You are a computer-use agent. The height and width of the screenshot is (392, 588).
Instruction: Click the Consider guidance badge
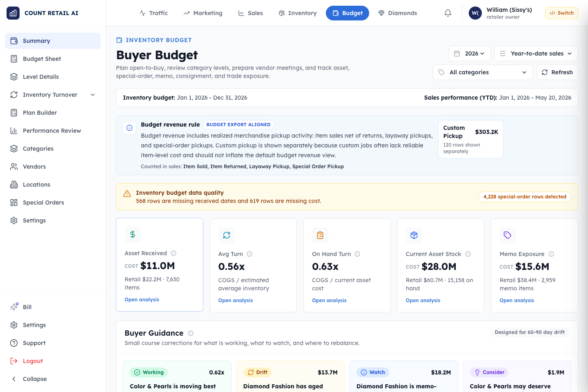click(489, 372)
